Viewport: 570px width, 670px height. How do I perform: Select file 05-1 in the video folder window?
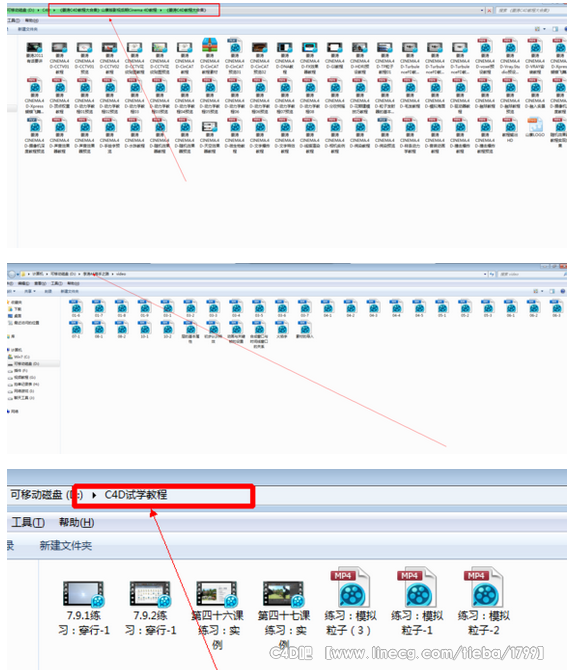pos(442,309)
